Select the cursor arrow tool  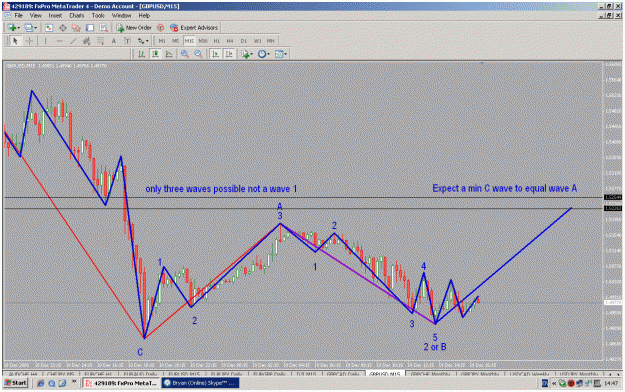point(16,41)
